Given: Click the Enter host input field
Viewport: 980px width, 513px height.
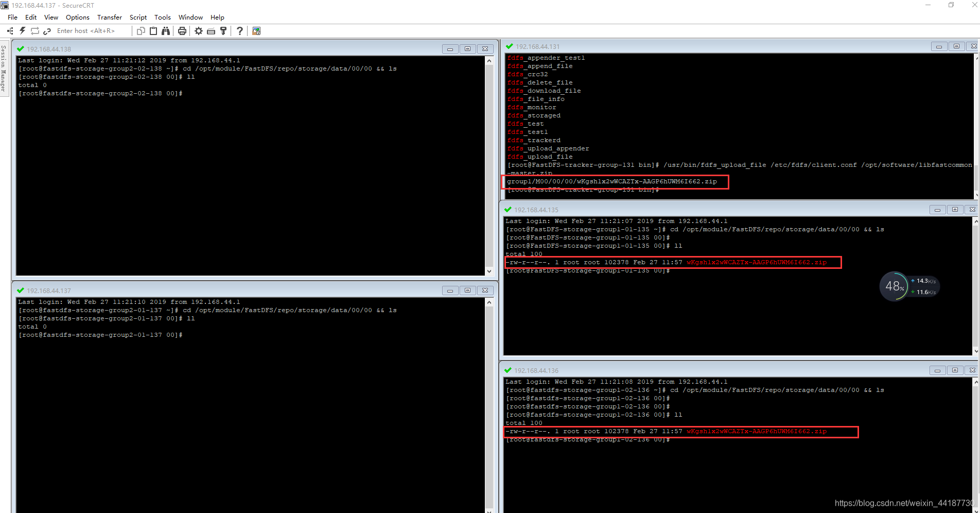Looking at the screenshot, I should click(x=92, y=31).
